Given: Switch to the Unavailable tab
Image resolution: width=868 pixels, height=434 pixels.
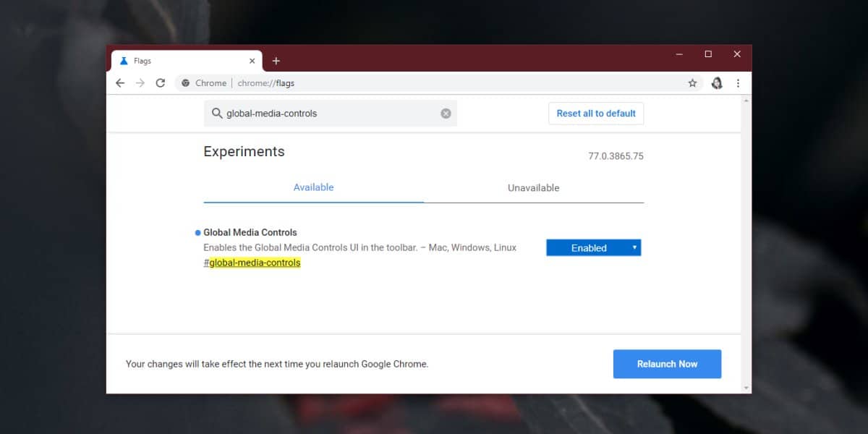Looking at the screenshot, I should pyautogui.click(x=533, y=188).
